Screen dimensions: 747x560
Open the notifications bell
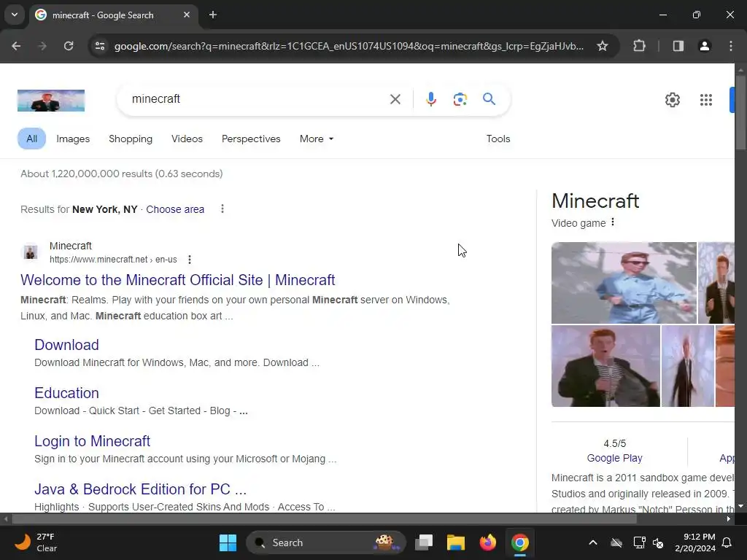(727, 542)
